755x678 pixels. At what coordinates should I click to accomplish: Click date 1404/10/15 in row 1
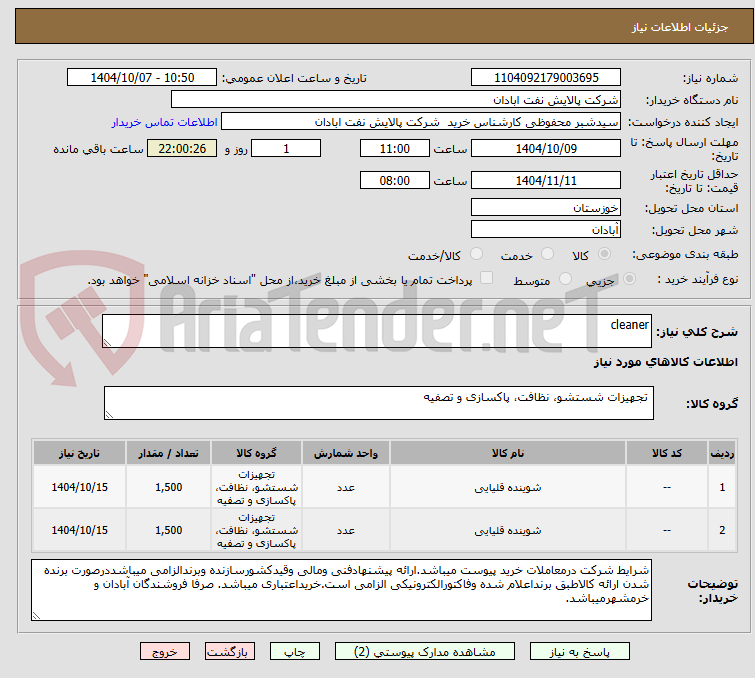tap(79, 487)
